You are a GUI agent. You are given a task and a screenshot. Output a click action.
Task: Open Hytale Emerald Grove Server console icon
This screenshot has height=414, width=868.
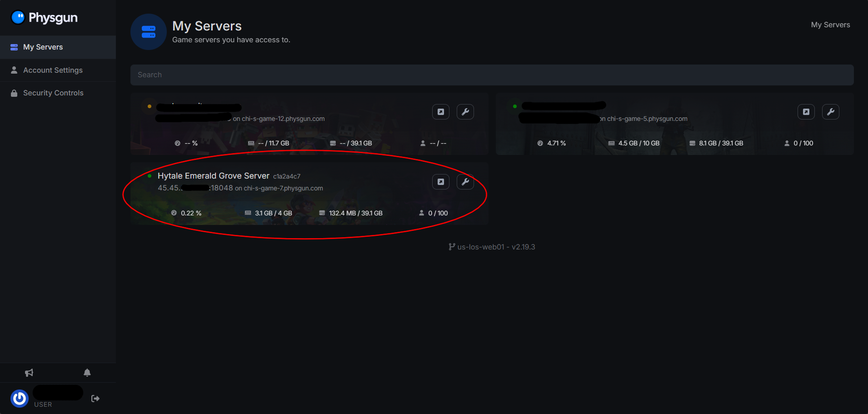click(441, 182)
